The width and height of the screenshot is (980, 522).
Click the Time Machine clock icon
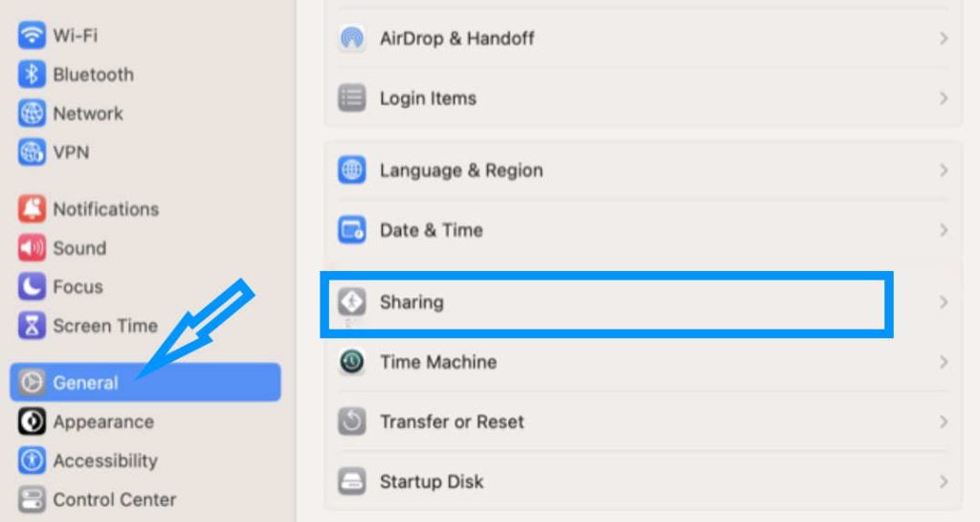[352, 361]
